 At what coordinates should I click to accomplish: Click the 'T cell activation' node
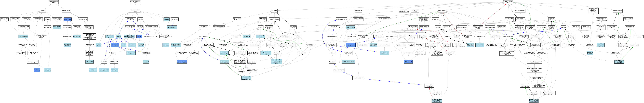479,45
